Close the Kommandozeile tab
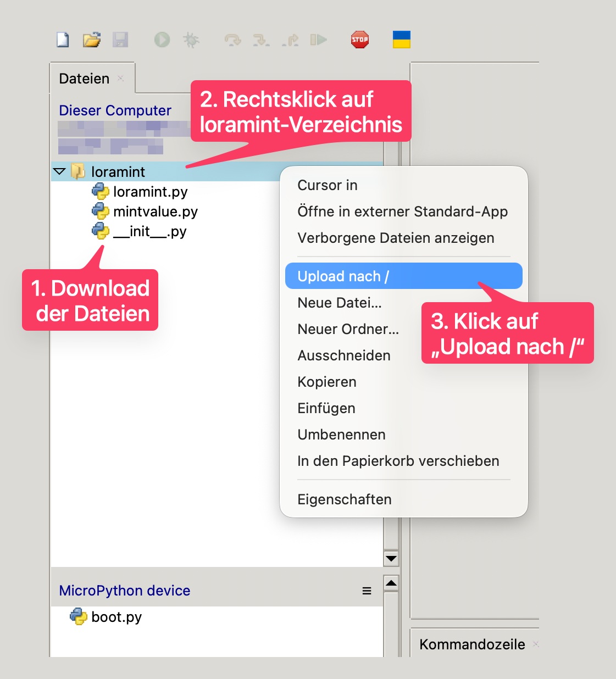The height and width of the screenshot is (679, 616). pos(536,644)
